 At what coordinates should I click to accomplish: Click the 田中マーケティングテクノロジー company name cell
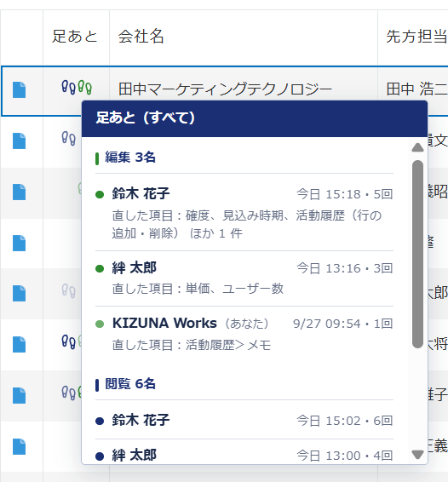click(x=225, y=89)
